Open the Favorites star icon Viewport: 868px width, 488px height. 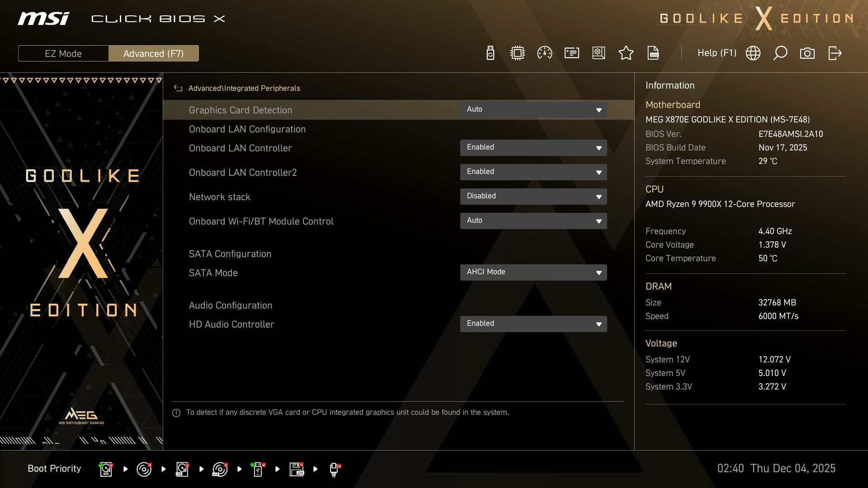click(626, 53)
